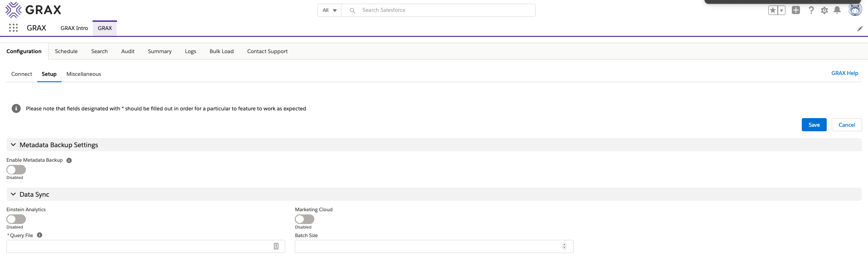This screenshot has height=258, width=868.
Task: Switch to the Audit tab
Action: 128,51
